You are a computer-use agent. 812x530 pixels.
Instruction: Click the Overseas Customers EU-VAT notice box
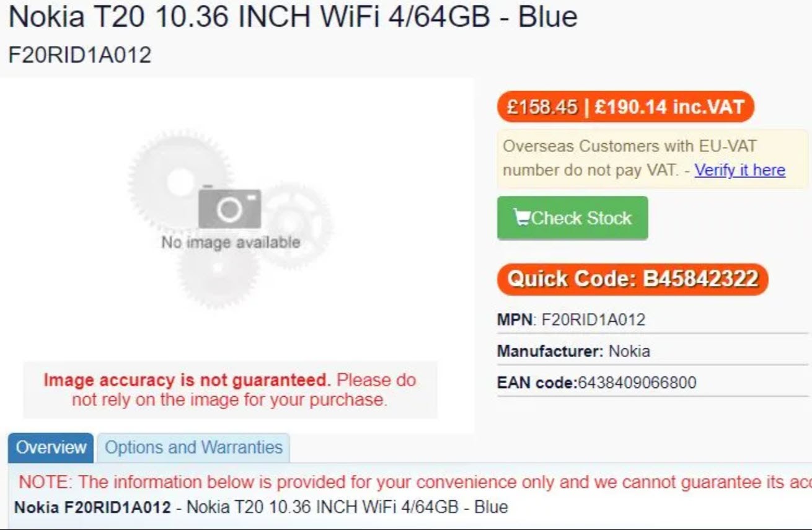[653, 159]
